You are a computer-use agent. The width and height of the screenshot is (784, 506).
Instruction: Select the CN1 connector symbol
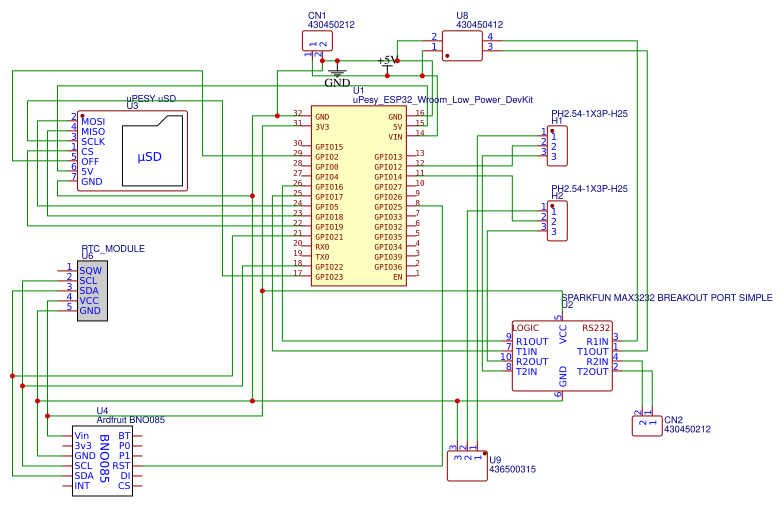pyautogui.click(x=318, y=41)
